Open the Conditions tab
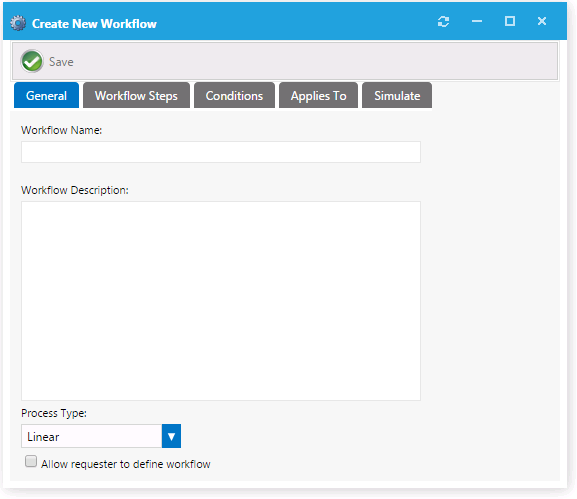The width and height of the screenshot is (577, 499). [234, 95]
